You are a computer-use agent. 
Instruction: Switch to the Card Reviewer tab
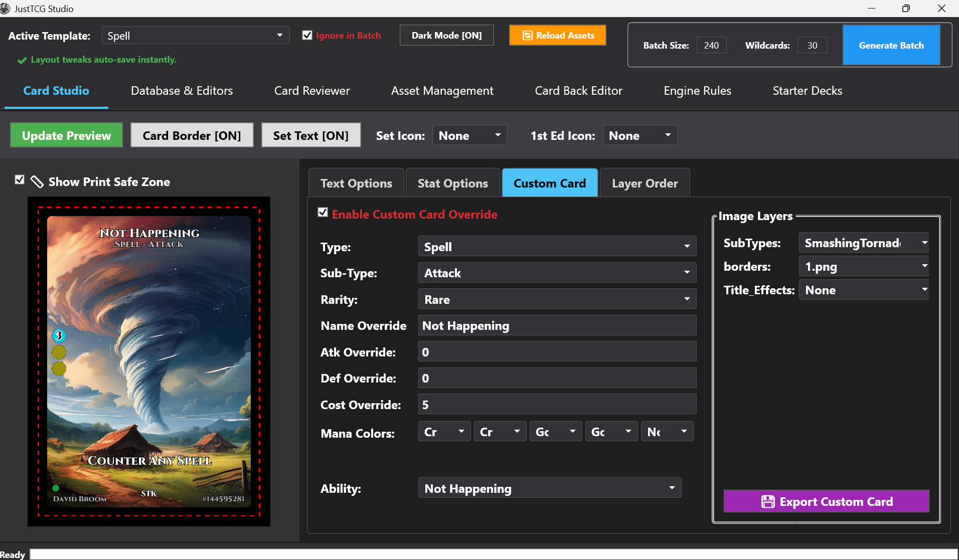311,91
